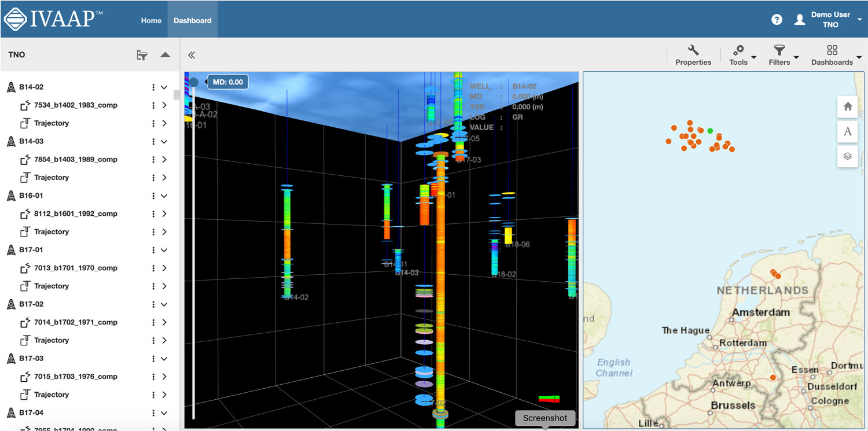
Task: Click the IVAAP logo
Action: click(x=53, y=19)
